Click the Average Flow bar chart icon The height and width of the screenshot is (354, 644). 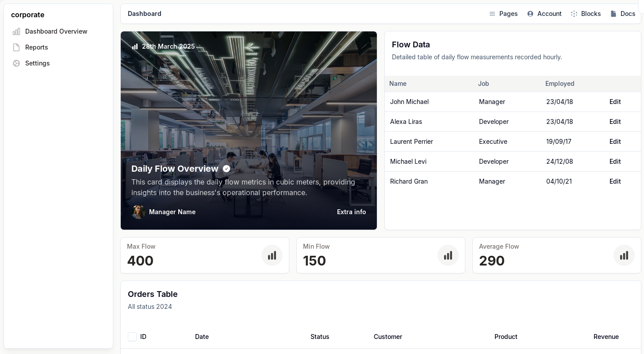[624, 255]
